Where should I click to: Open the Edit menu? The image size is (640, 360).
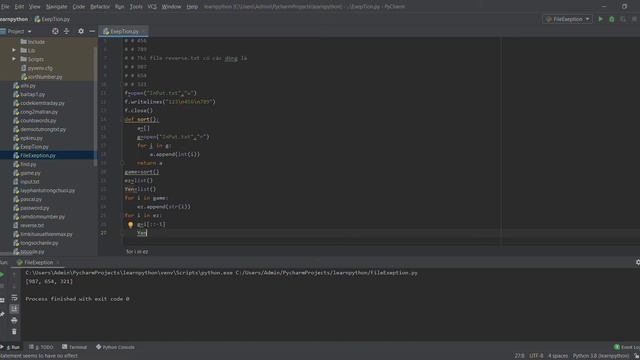(x=19, y=7)
